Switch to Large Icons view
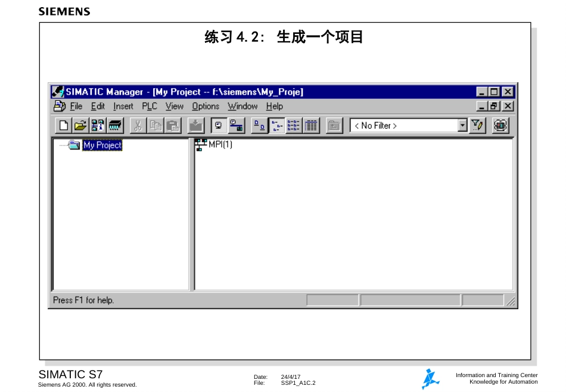The height and width of the screenshot is (392, 566). click(x=259, y=126)
